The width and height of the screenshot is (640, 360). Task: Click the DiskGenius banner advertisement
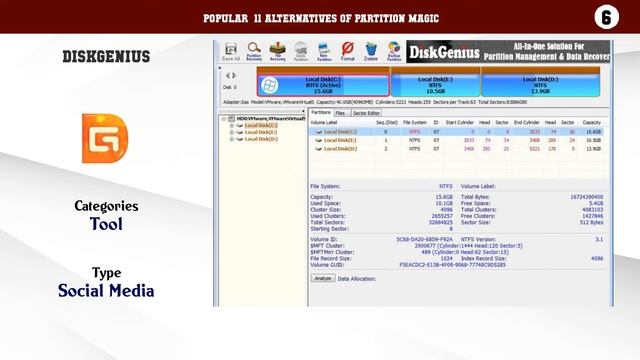point(508,51)
